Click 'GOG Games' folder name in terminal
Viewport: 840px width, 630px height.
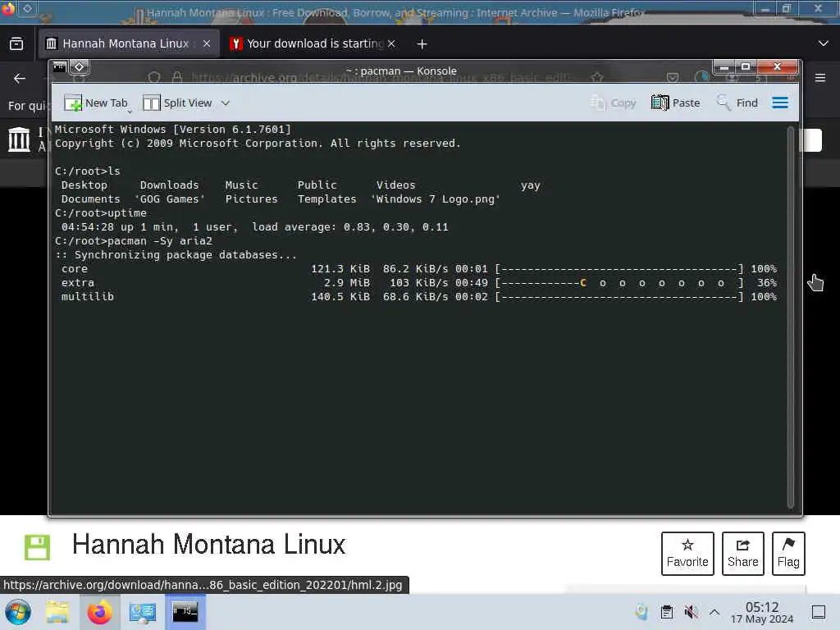(x=169, y=199)
